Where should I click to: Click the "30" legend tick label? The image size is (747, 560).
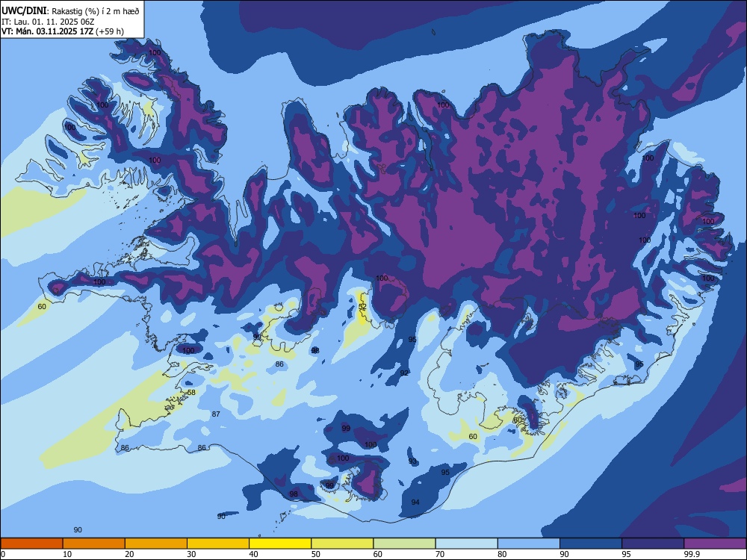pyautogui.click(x=191, y=554)
